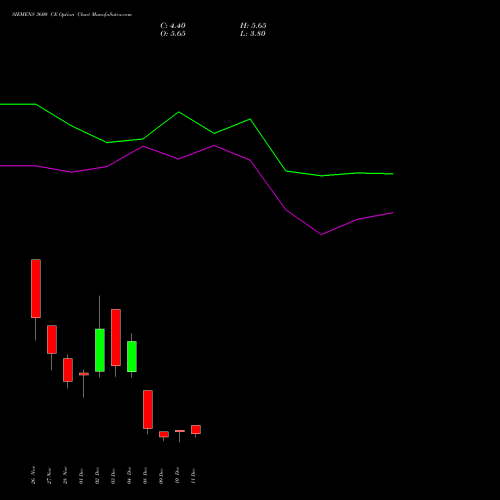Viewport: 500px width, 500px height.
Task: Click the long red candle for 03 Dec
Action: coord(116,337)
